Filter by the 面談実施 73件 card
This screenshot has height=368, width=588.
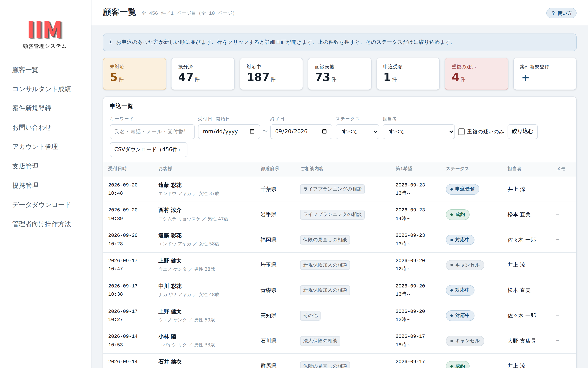(340, 74)
